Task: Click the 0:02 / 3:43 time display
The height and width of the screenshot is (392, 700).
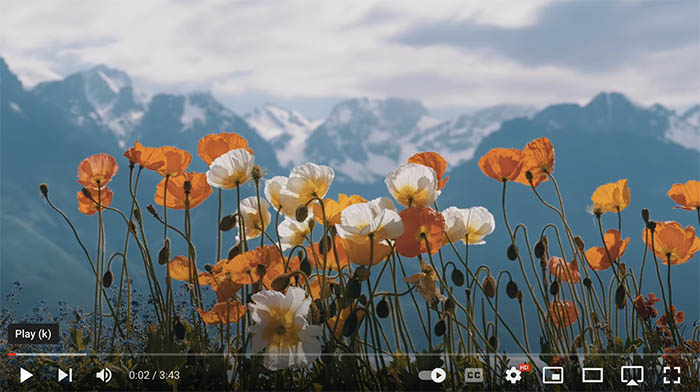Action: (x=154, y=375)
